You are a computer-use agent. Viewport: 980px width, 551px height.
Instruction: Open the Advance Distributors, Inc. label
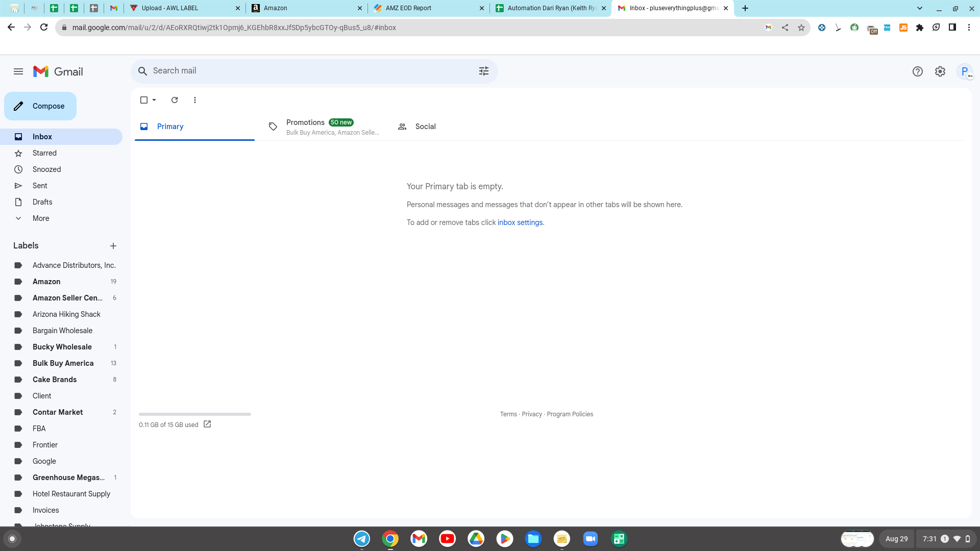[x=61, y=265]
